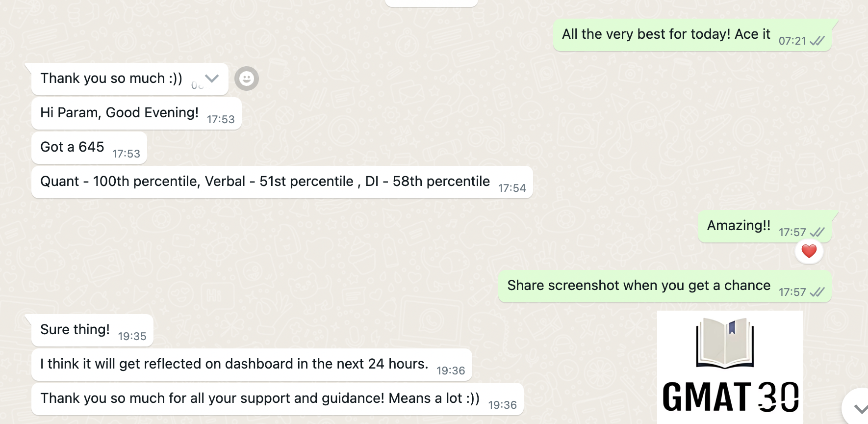The width and height of the screenshot is (868, 424).
Task: Click the double-check ticks beside 'Amazing!!'
Action: 817,232
